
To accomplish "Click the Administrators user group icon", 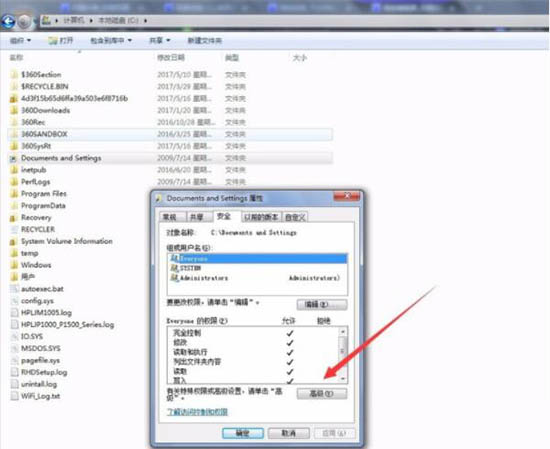I will pyautogui.click(x=174, y=278).
